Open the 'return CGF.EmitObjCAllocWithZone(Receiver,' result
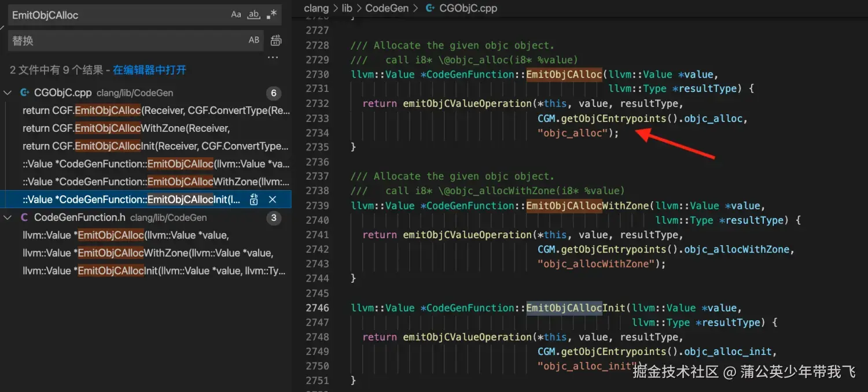 pyautogui.click(x=126, y=128)
